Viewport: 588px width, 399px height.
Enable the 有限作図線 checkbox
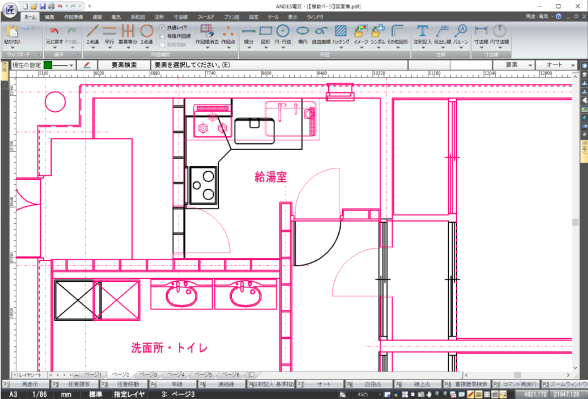tap(162, 36)
